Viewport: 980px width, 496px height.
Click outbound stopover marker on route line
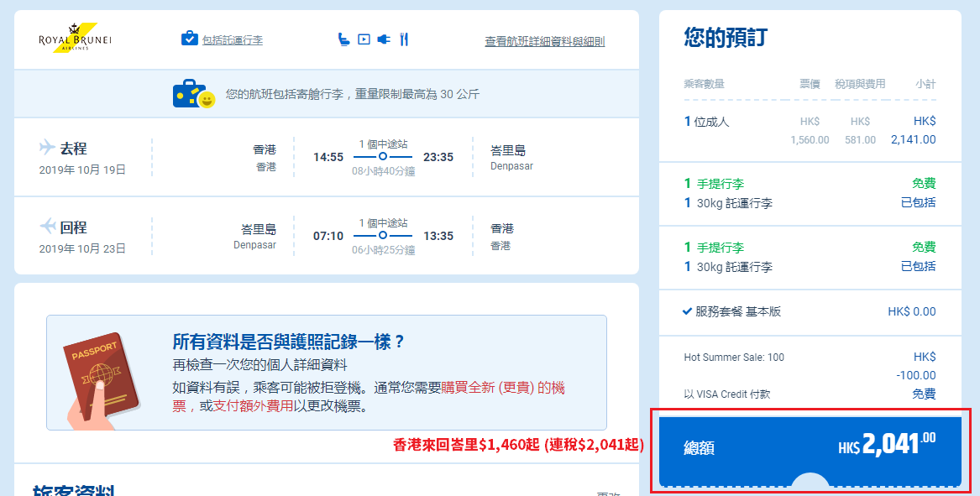(382, 157)
